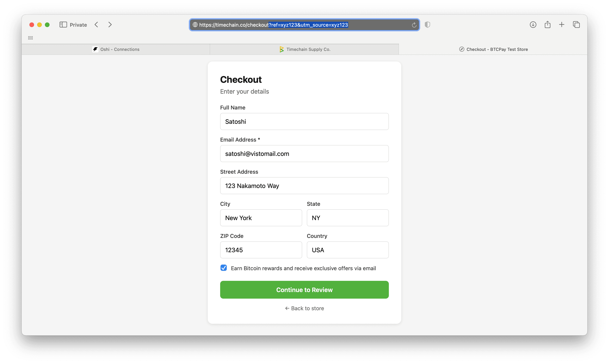Image resolution: width=609 pixels, height=364 pixels.
Task: Open the Downloads indicator
Action: 533,25
